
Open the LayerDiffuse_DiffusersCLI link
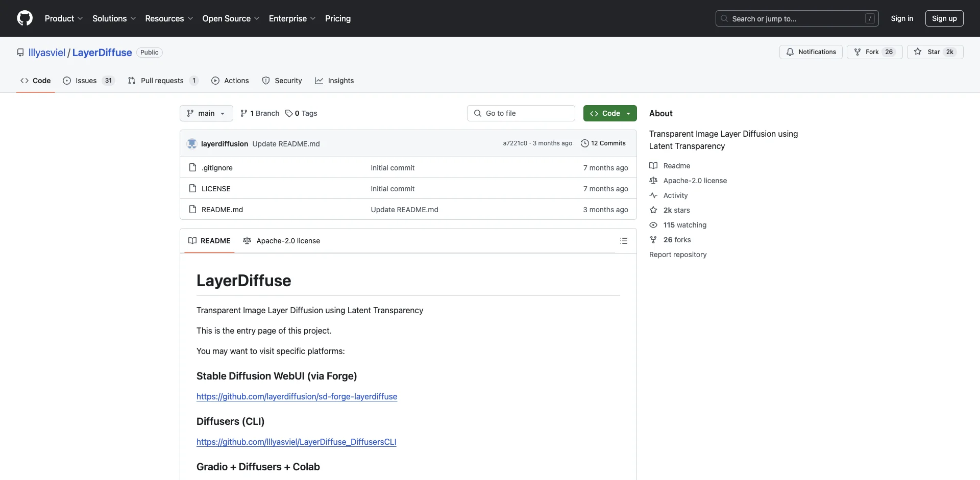[296, 442]
